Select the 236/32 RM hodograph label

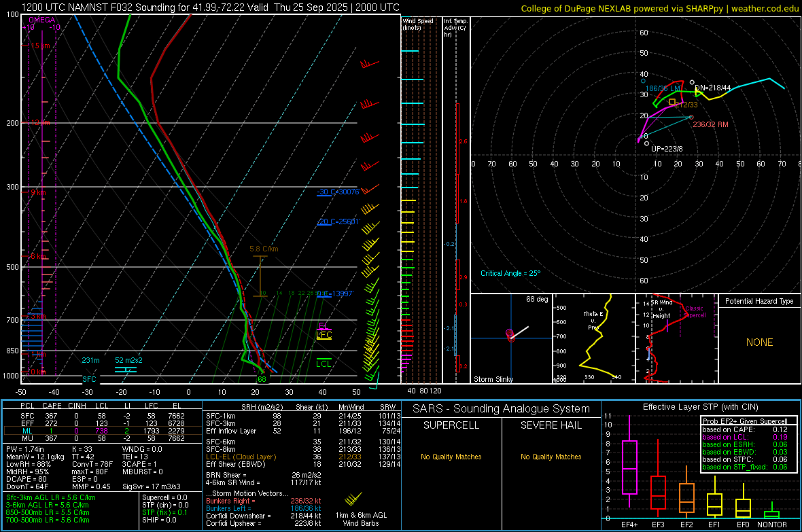coord(710,124)
